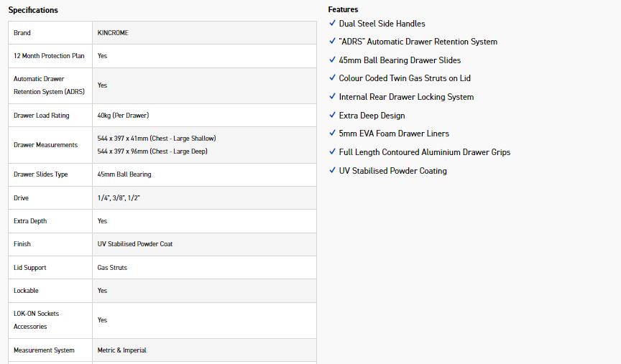Click the 12 Month Protection Plan row label
Viewport: 621px width, 364px height.
coord(49,56)
